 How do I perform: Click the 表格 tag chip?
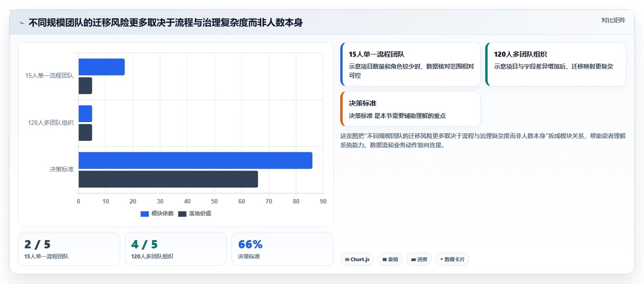pos(390,259)
